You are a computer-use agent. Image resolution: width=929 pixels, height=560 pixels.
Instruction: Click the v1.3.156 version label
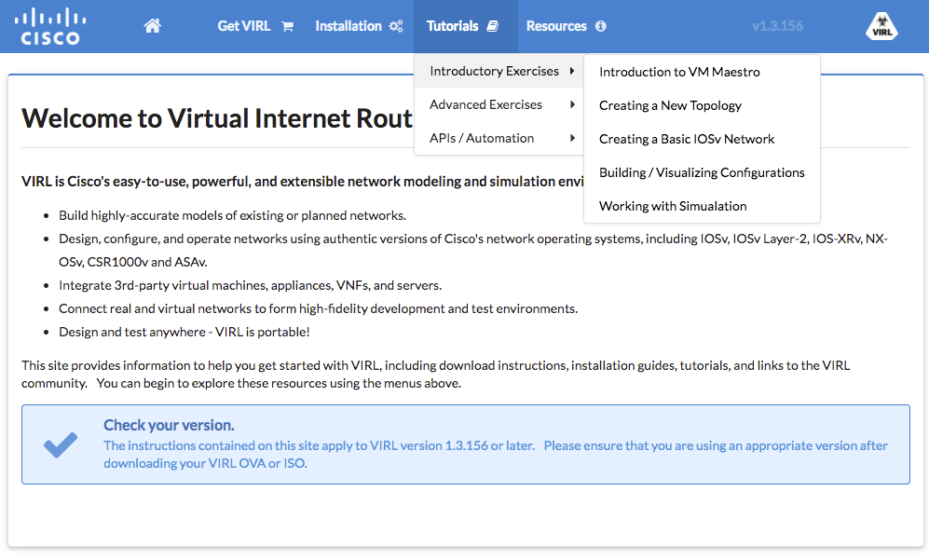(777, 26)
